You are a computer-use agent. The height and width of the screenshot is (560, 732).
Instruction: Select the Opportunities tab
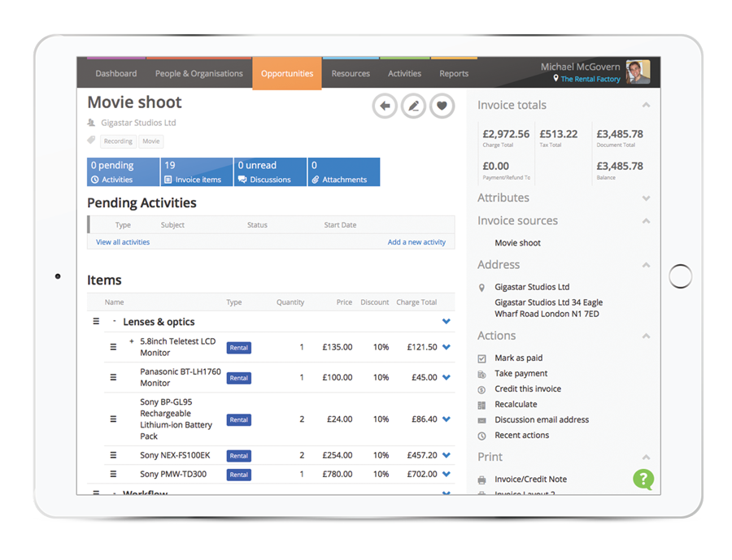tap(287, 73)
